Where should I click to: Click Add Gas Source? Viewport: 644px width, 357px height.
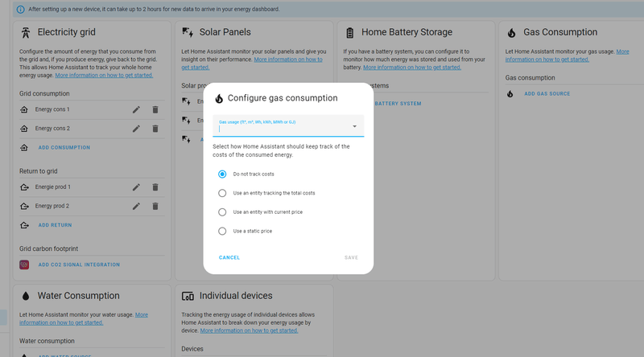[x=547, y=94]
